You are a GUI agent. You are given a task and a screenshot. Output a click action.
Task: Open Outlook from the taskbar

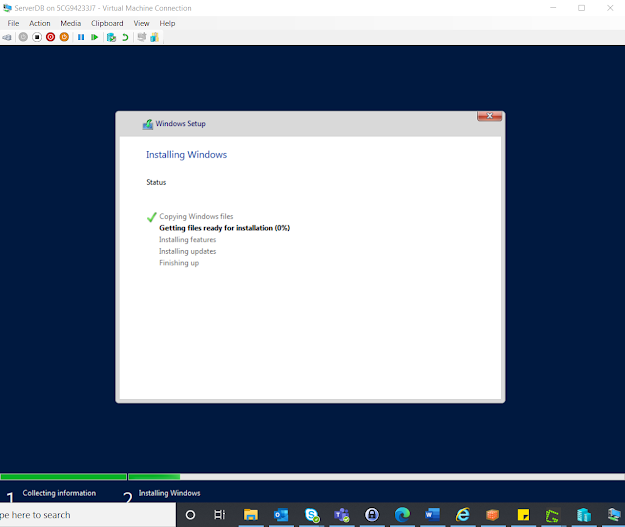[x=281, y=515]
